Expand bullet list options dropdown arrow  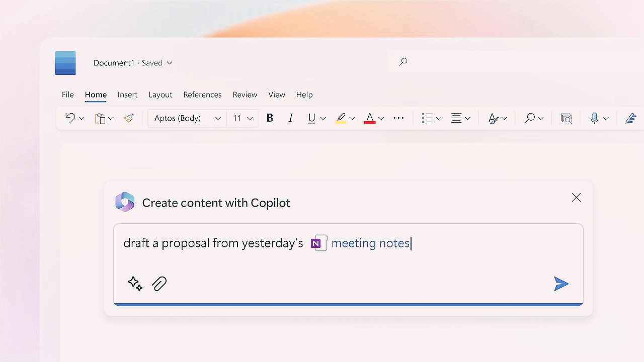point(439,119)
